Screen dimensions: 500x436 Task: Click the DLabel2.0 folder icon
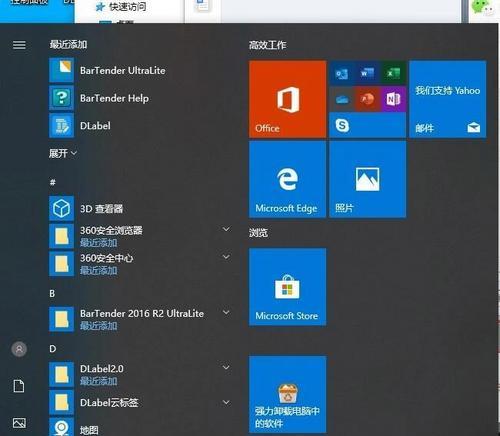(x=61, y=374)
